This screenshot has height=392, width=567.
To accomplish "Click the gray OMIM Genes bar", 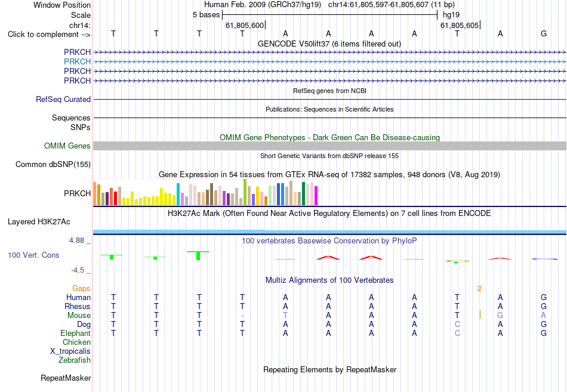I will (329, 146).
